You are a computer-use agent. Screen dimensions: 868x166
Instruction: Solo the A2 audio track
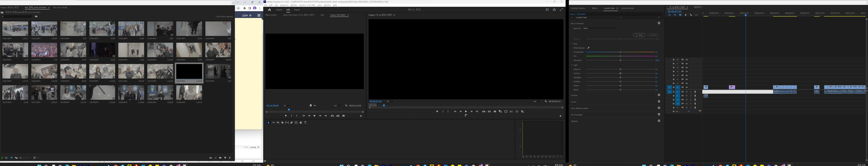(x=691, y=96)
